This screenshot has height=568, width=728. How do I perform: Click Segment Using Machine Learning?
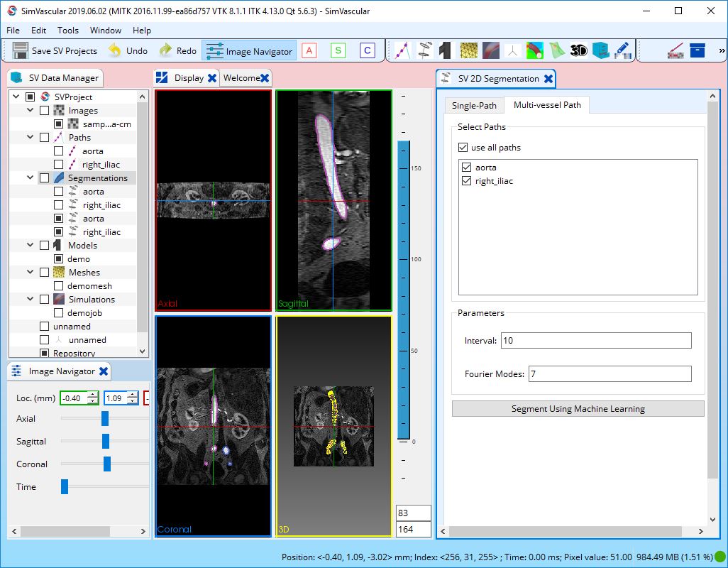[577, 408]
